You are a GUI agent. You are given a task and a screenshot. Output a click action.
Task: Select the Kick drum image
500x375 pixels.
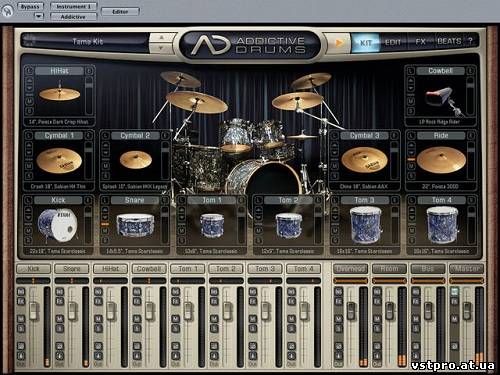(x=57, y=225)
